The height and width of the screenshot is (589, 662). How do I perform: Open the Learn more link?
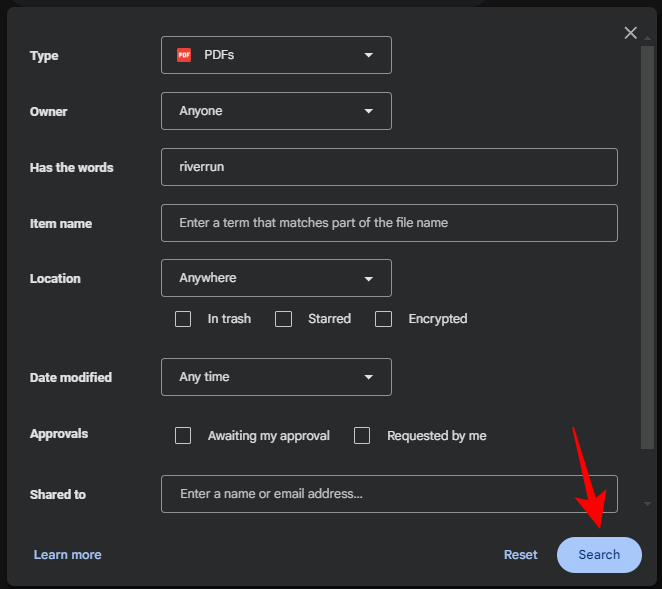68,555
